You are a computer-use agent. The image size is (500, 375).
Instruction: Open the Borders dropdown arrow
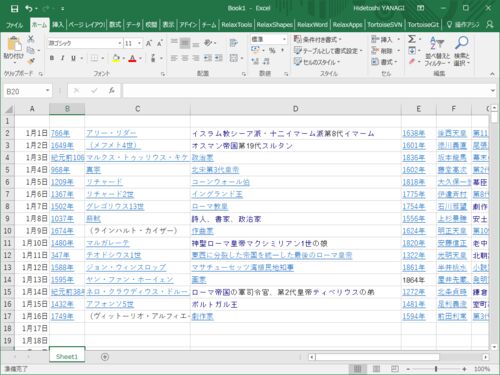[x=103, y=58]
